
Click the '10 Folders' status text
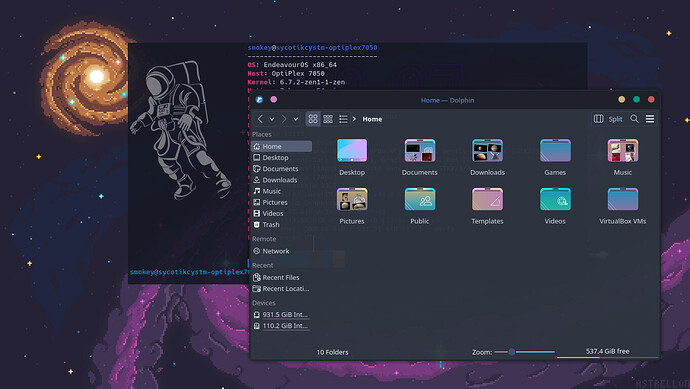tap(332, 352)
